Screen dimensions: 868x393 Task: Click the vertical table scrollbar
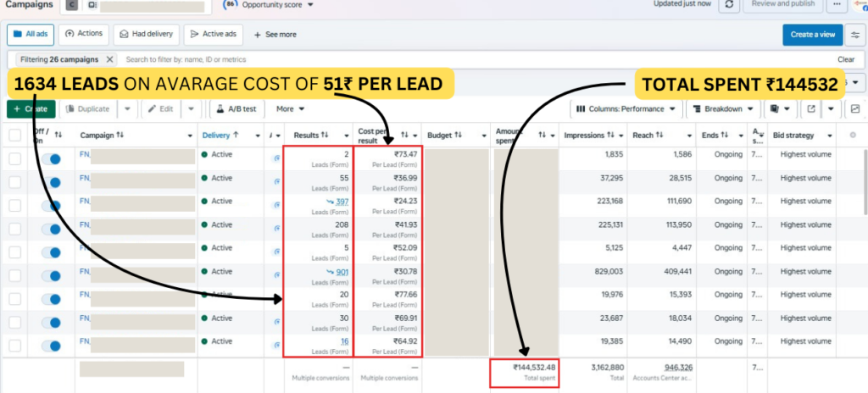tap(865, 181)
